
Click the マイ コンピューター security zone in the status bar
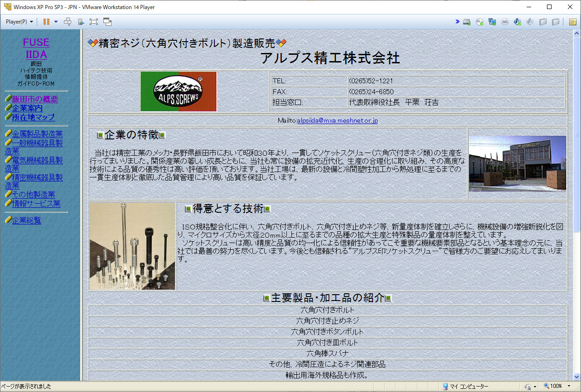tap(465, 387)
